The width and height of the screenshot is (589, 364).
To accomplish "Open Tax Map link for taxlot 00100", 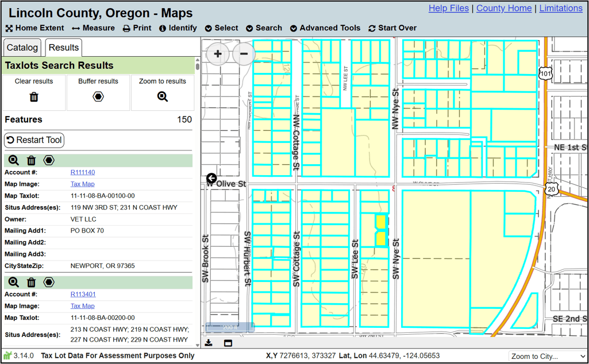I will click(x=83, y=184).
